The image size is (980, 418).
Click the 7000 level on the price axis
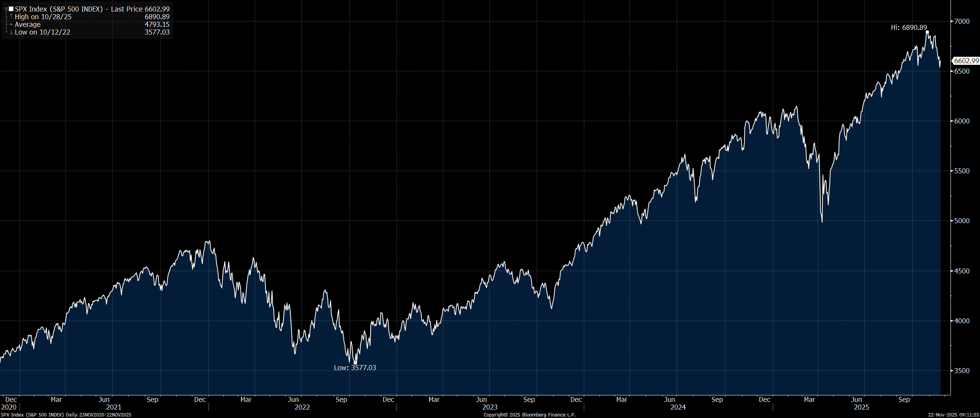point(962,21)
